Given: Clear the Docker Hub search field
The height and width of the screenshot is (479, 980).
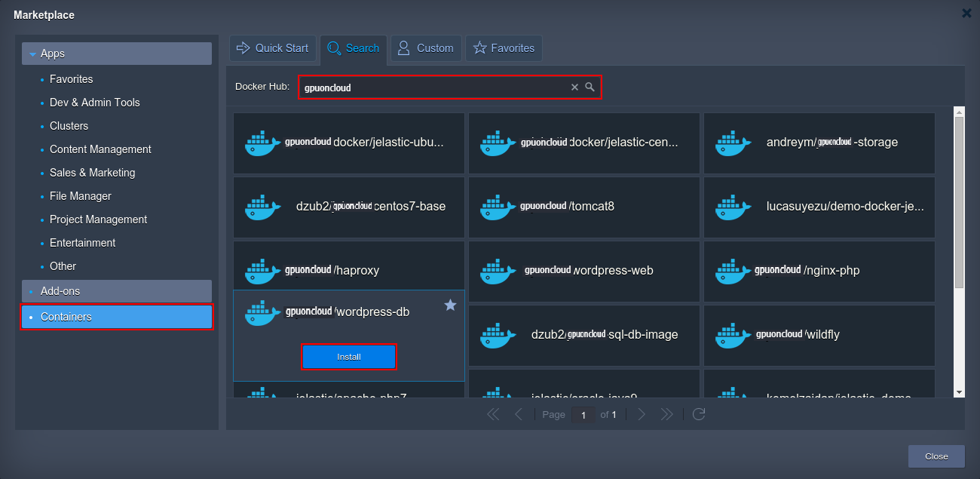Looking at the screenshot, I should [x=574, y=88].
